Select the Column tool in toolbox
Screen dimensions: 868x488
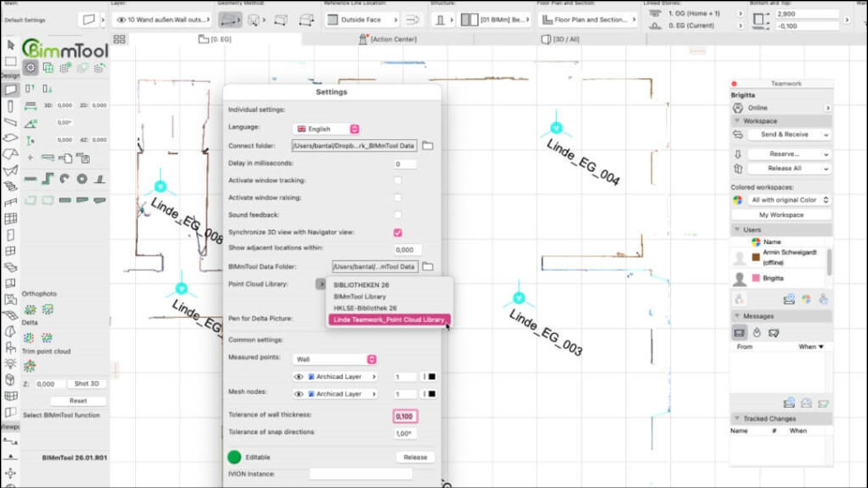[10, 106]
